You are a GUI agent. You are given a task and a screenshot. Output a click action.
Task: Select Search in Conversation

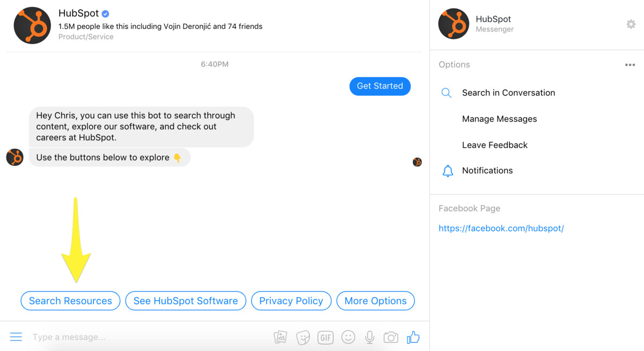click(x=508, y=93)
